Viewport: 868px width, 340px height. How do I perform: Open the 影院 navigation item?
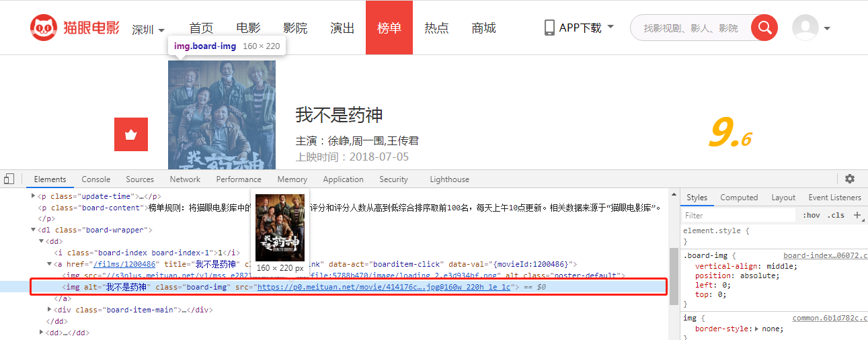pos(295,28)
